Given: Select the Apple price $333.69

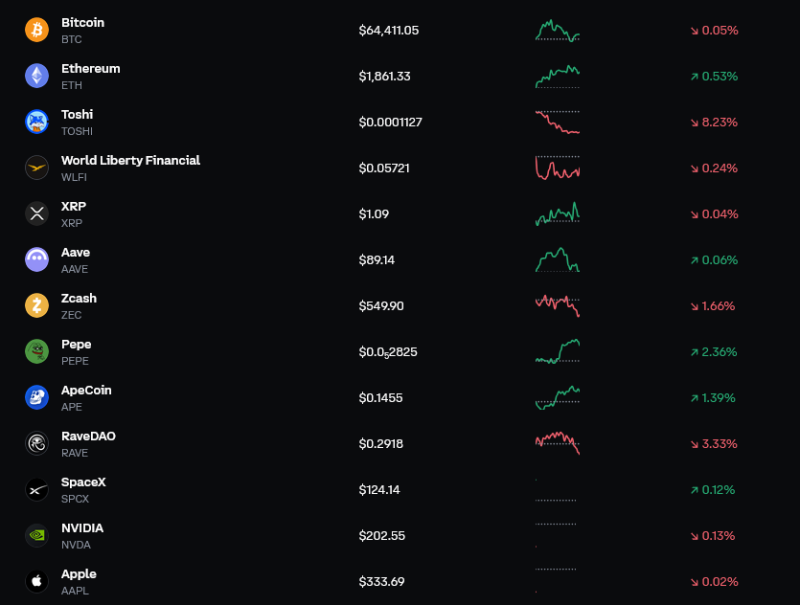Looking at the screenshot, I should [382, 582].
